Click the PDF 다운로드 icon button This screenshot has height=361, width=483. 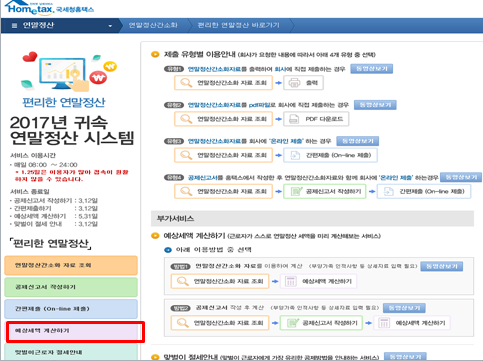click(x=316, y=119)
